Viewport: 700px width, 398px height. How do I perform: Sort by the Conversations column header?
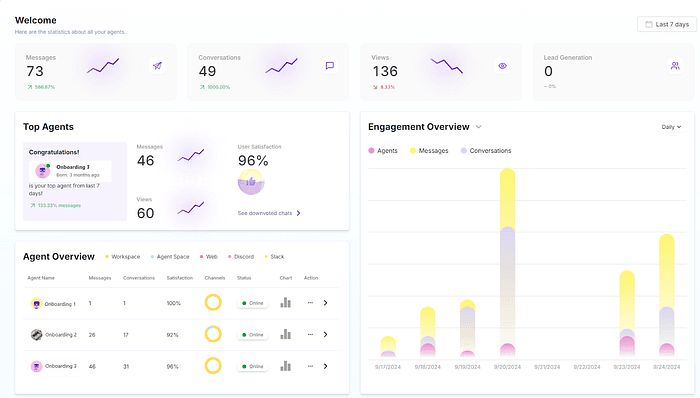(139, 278)
